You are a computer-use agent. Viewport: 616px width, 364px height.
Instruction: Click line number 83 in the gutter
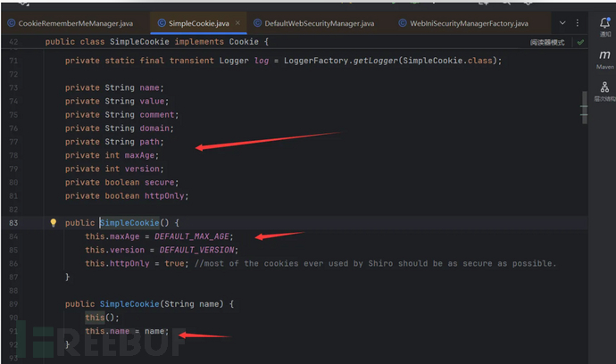click(x=13, y=222)
